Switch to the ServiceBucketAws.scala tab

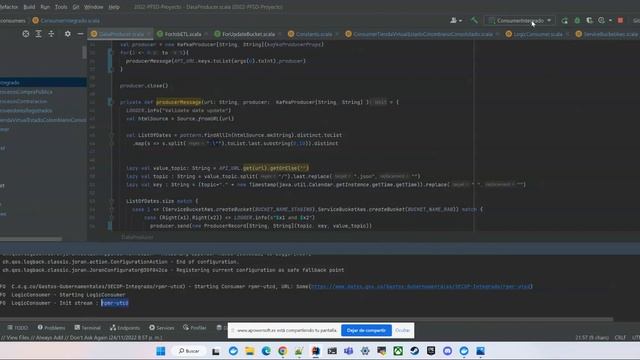[x=607, y=34]
